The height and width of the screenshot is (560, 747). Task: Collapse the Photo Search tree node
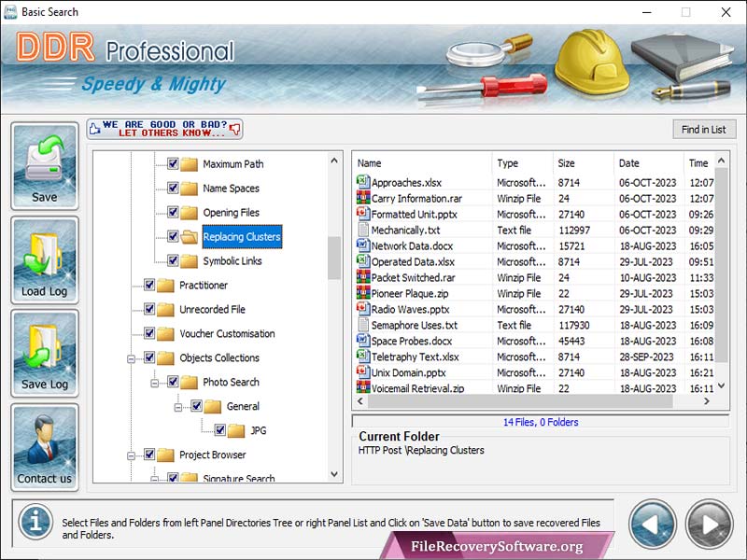pos(154,384)
